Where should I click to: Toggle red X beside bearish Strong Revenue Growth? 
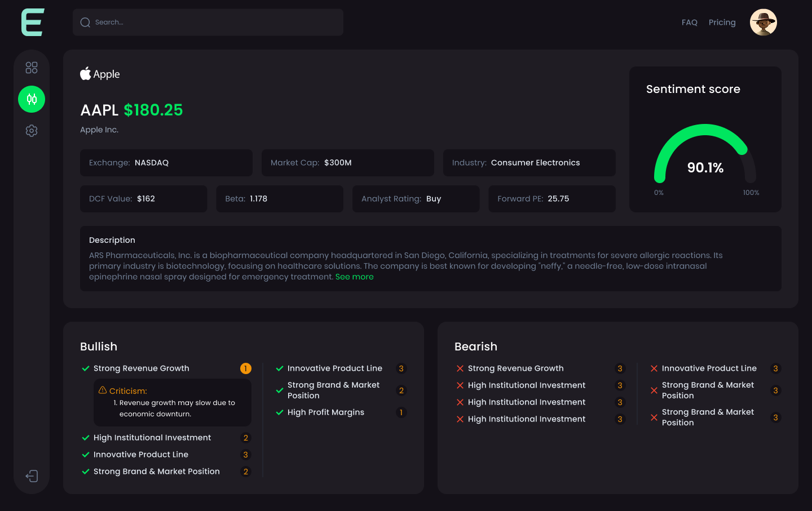tap(459, 368)
